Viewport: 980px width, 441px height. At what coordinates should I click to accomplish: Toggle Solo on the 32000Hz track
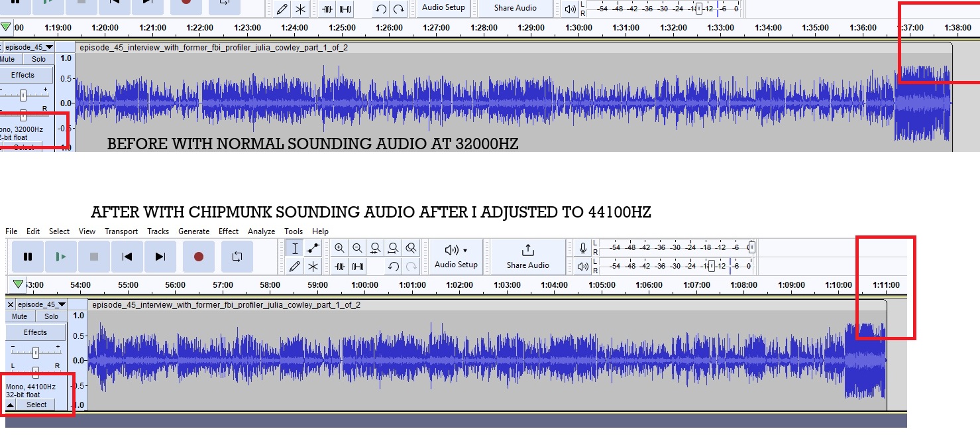point(38,59)
